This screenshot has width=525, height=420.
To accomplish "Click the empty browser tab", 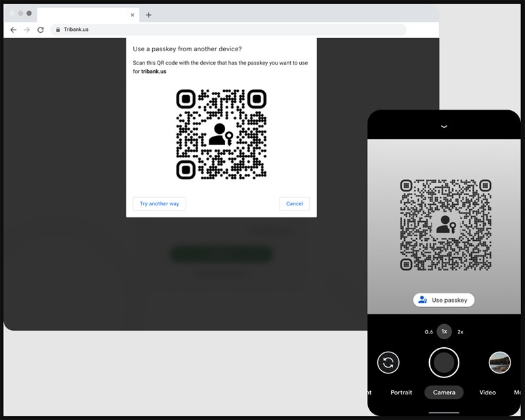I will click(88, 15).
